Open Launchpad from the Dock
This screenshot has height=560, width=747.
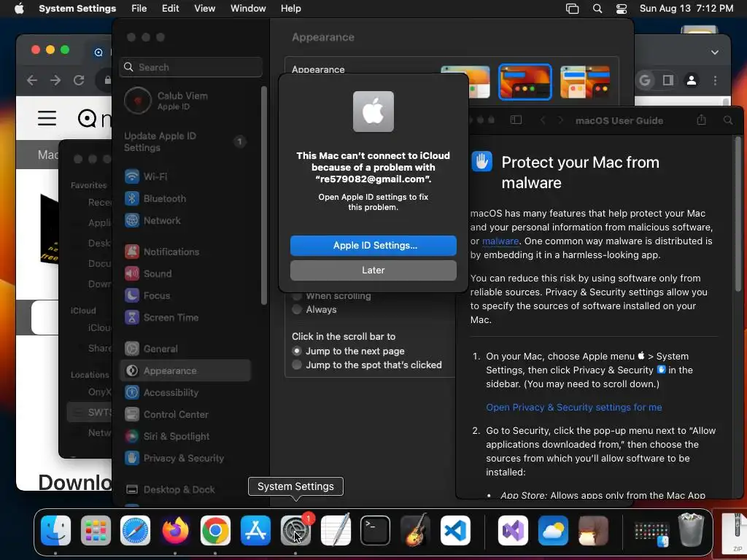coord(96,530)
